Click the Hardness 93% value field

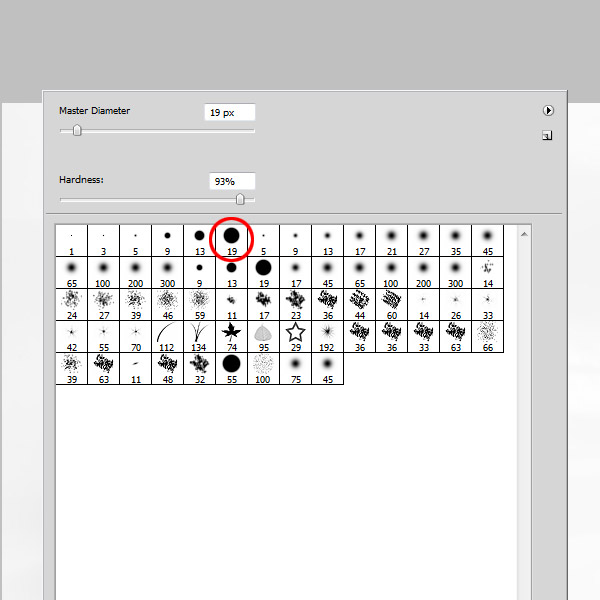[x=232, y=181]
